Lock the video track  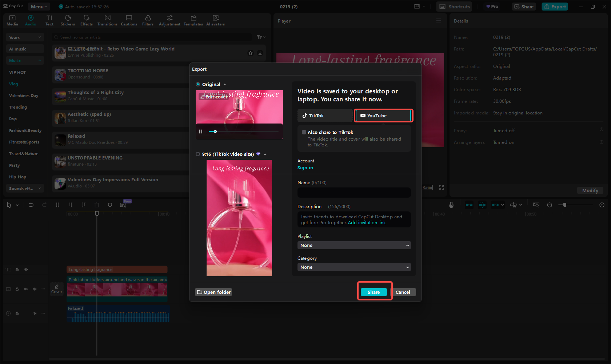tap(17, 289)
